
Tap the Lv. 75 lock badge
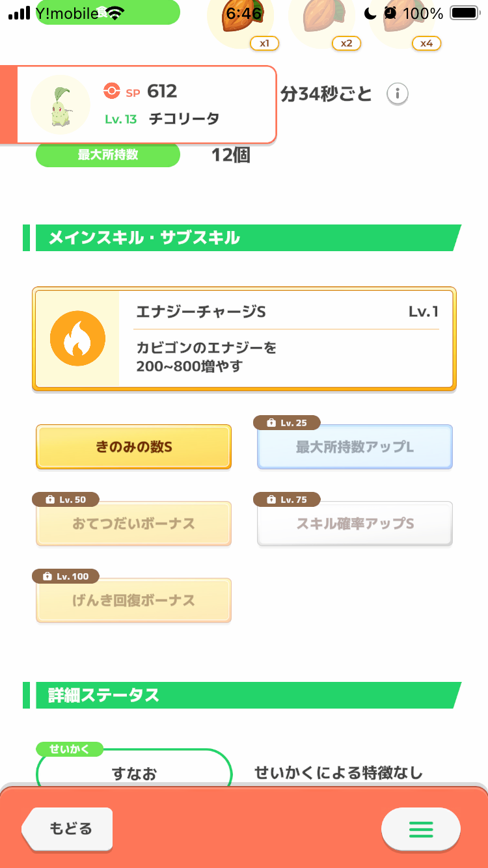pos(286,500)
